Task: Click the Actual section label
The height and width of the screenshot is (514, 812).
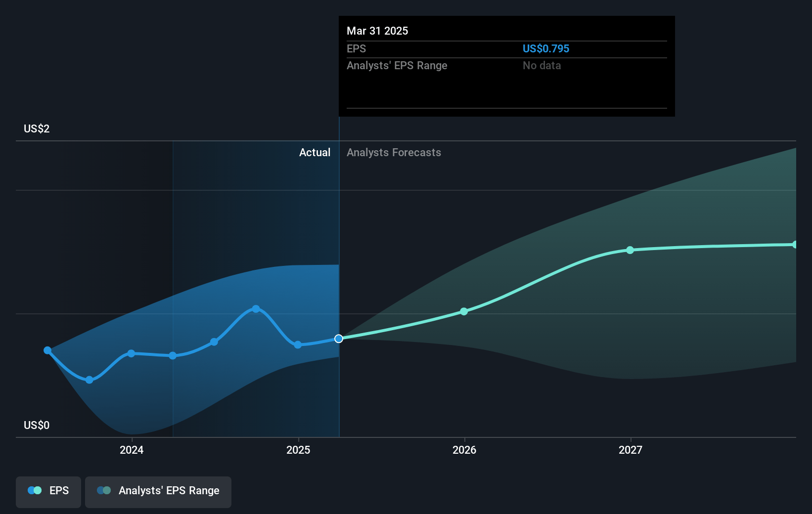Action: 315,152
